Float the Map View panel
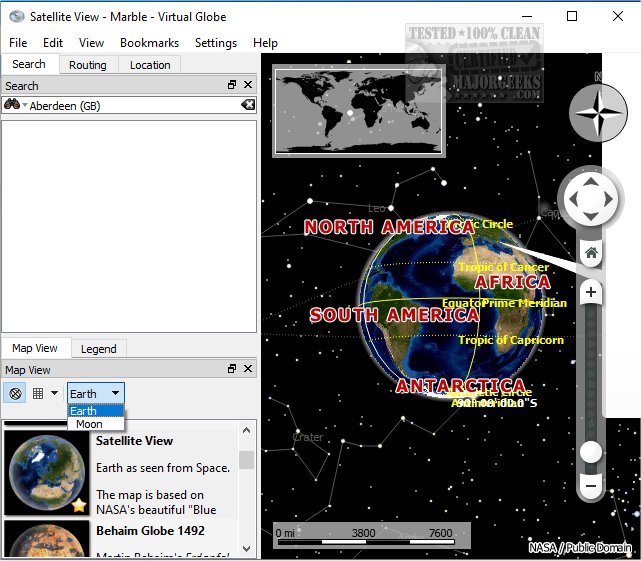This screenshot has height=561, width=641. pyautogui.click(x=232, y=369)
